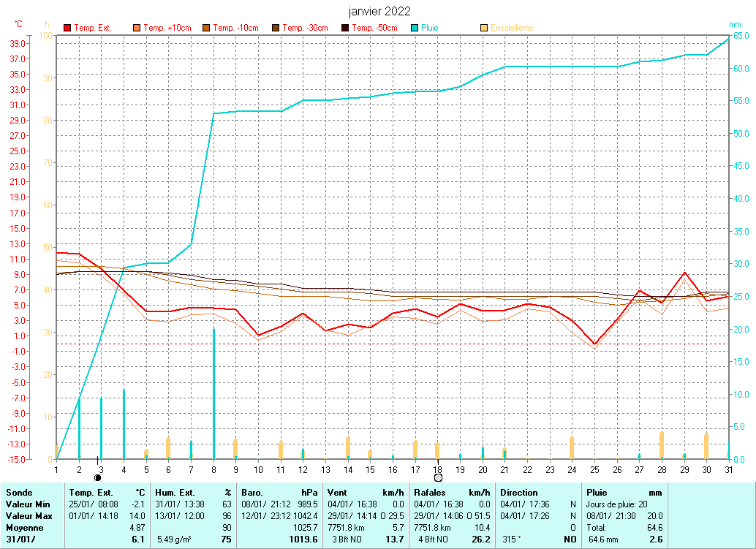
Task: Click the new moon icon below day 3
Action: [97, 477]
